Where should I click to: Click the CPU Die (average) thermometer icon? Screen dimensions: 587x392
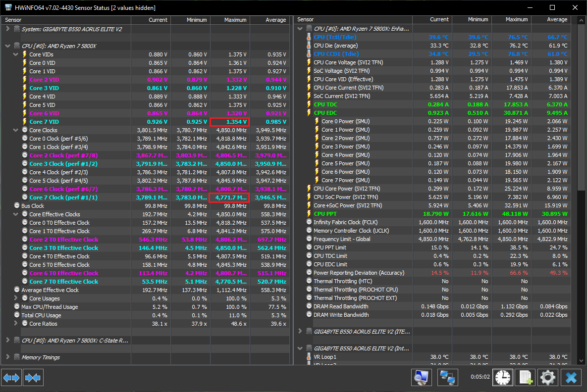click(309, 45)
